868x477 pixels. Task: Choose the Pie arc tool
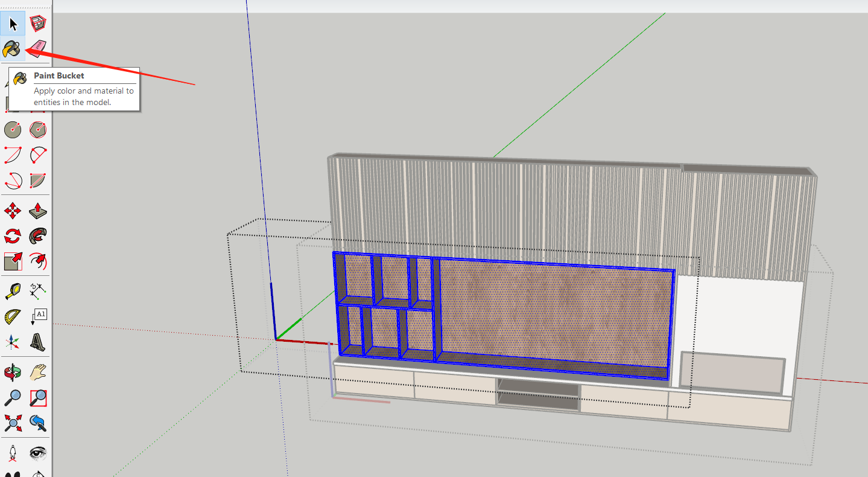[38, 181]
